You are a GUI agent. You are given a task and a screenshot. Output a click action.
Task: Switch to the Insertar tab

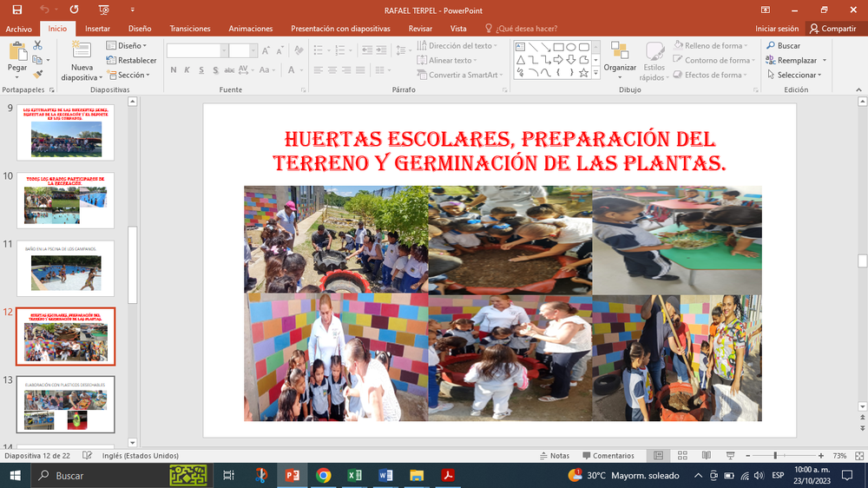[97, 29]
